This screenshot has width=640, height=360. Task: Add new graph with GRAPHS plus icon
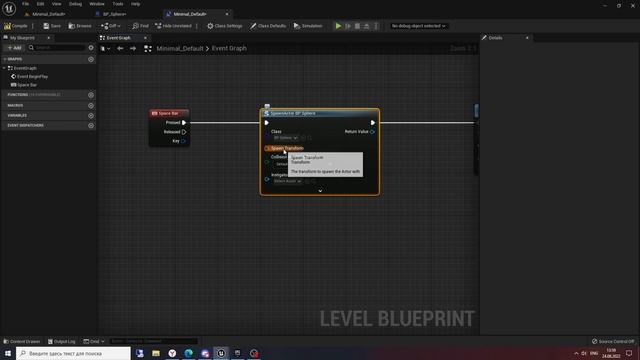coord(91,59)
